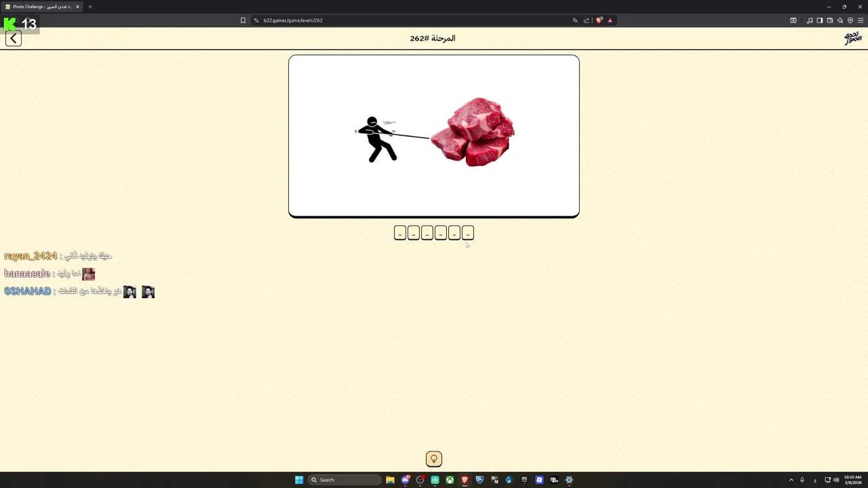Screen dimensions: 868x488
Task: Click the Brave browser taskbar icon
Action: pyautogui.click(x=465, y=480)
